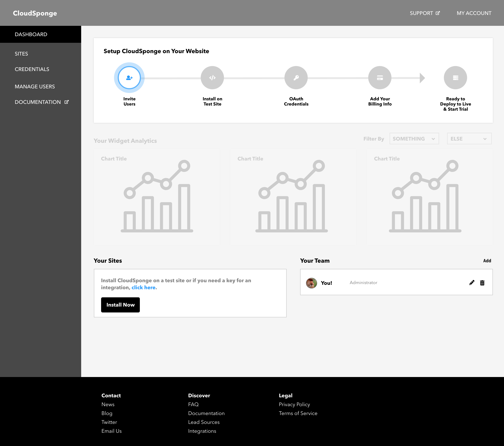Viewport: 504px width, 446px height.
Task: Click Add next to Your Team
Action: 487,261
